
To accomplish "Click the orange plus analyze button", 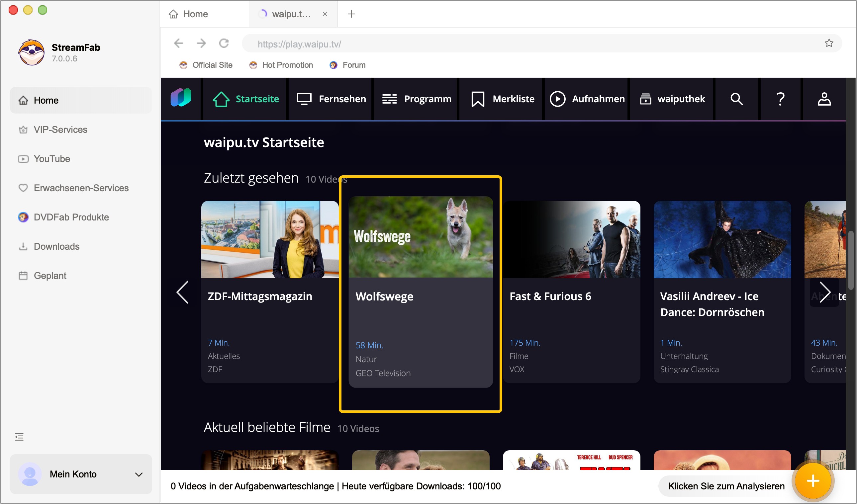I will tap(813, 480).
